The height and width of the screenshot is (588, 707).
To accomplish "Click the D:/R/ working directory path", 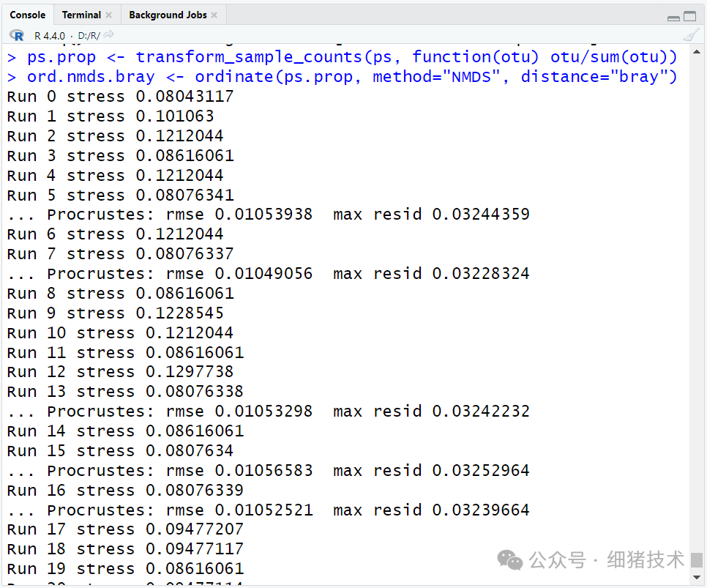I will [89, 35].
